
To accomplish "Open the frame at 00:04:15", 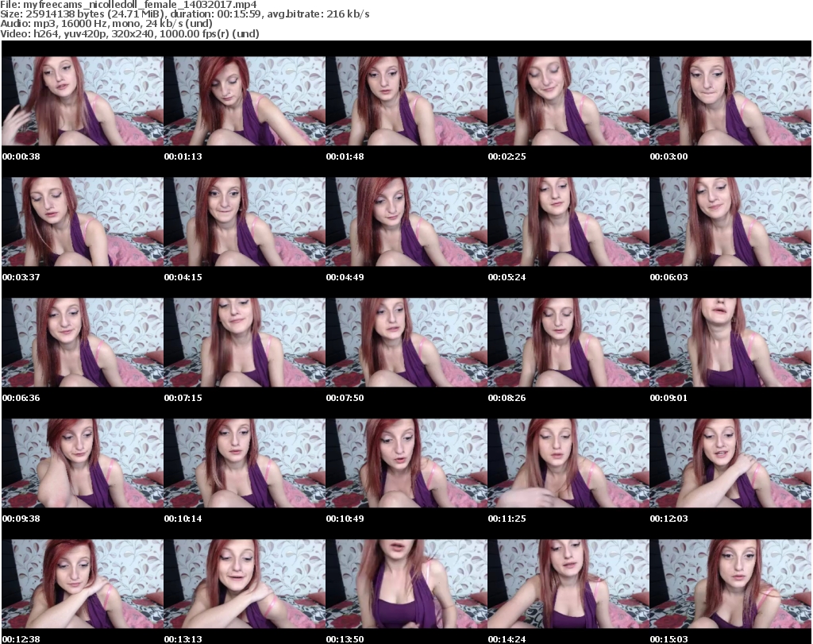I will [245, 222].
